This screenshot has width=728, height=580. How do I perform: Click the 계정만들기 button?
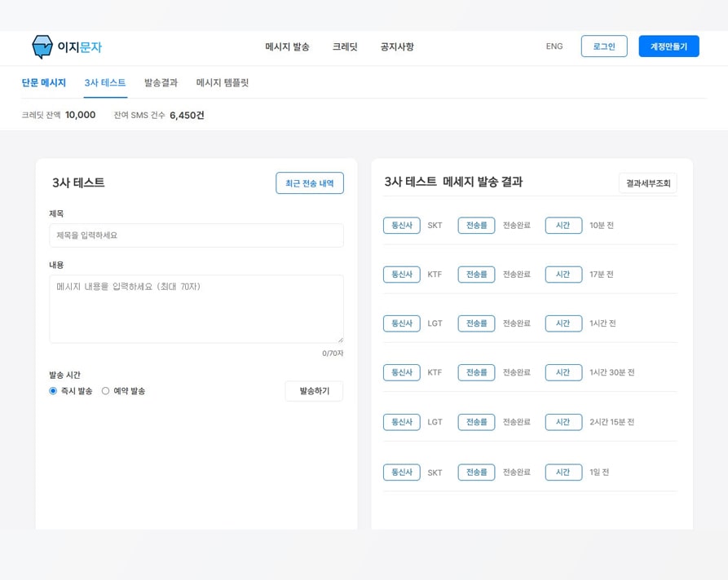coord(668,46)
